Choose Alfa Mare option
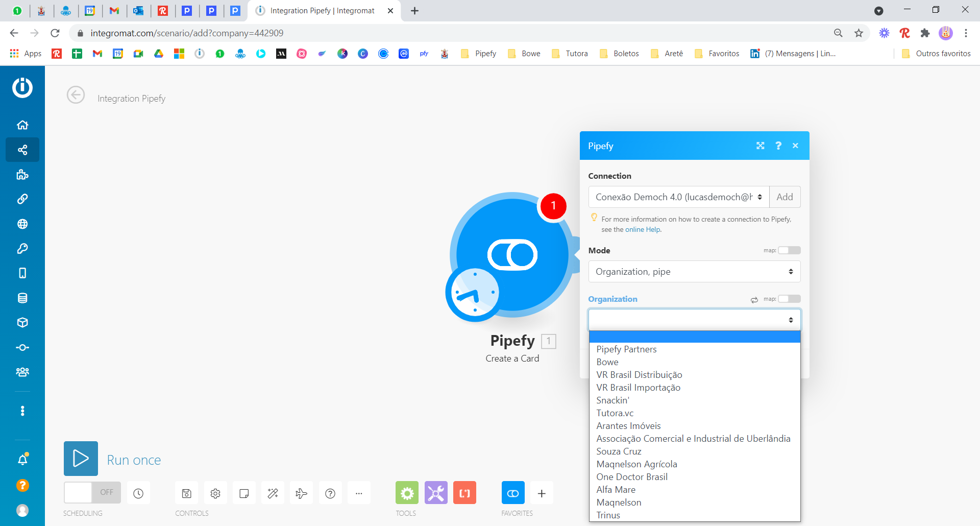The height and width of the screenshot is (526, 980). (695, 490)
